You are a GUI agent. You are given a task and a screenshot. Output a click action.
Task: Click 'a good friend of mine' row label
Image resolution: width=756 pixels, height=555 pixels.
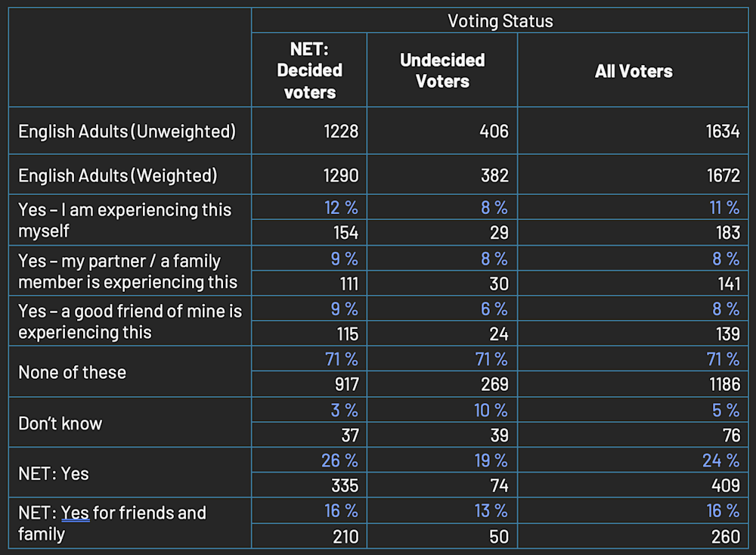129,321
